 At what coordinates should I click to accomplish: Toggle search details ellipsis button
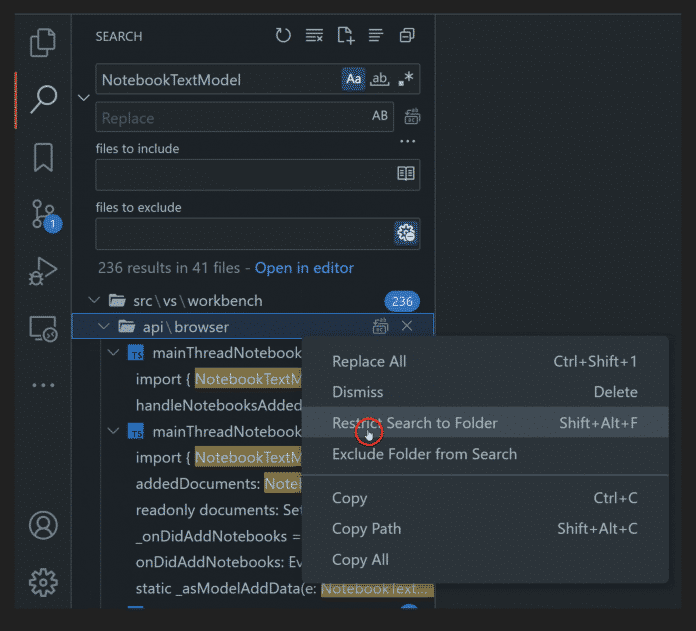click(407, 142)
